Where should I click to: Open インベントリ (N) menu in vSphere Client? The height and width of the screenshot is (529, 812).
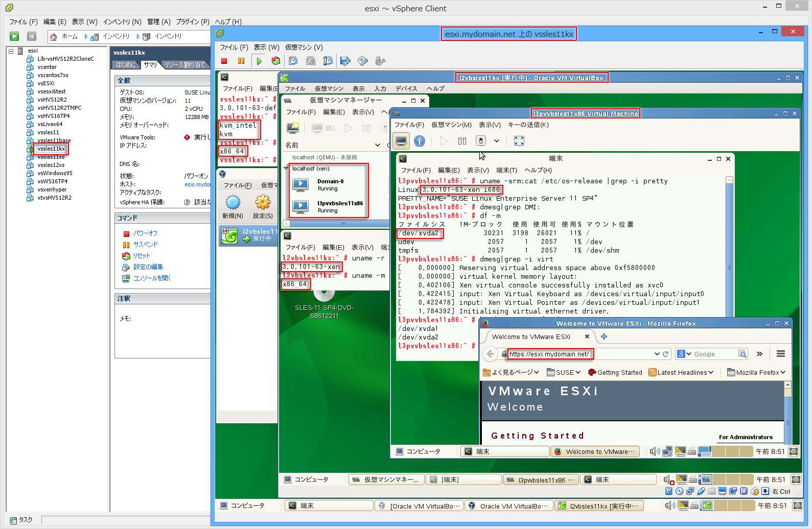tap(122, 22)
